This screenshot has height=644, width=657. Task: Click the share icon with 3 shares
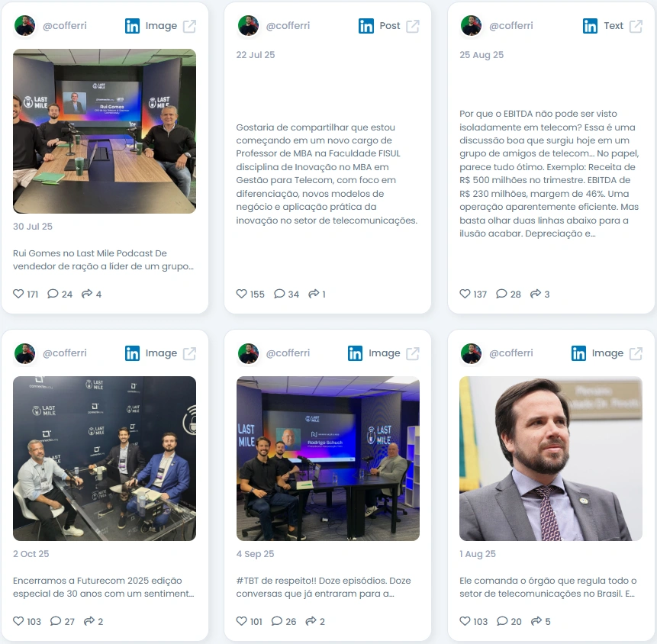(536, 294)
